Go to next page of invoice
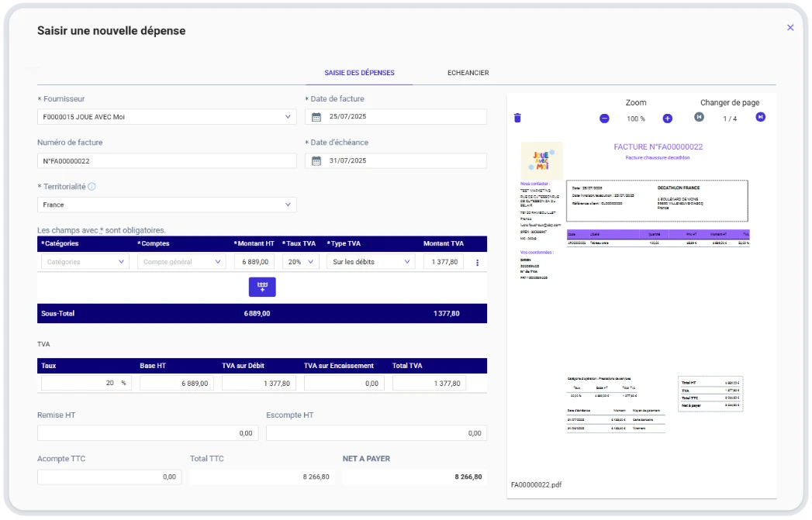 point(760,117)
